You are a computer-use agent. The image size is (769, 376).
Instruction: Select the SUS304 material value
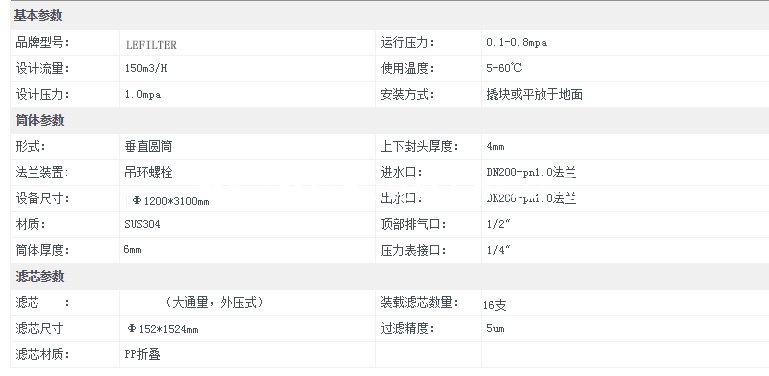point(142,224)
